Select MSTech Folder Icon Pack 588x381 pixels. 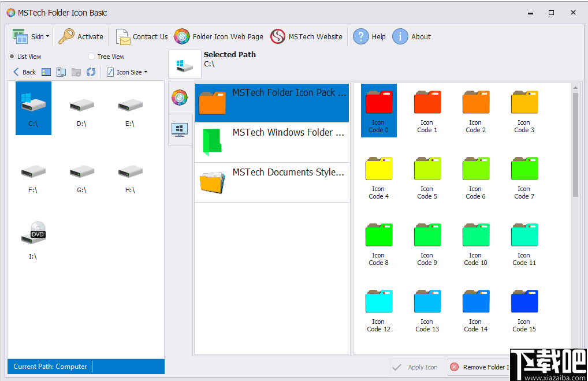point(272,103)
